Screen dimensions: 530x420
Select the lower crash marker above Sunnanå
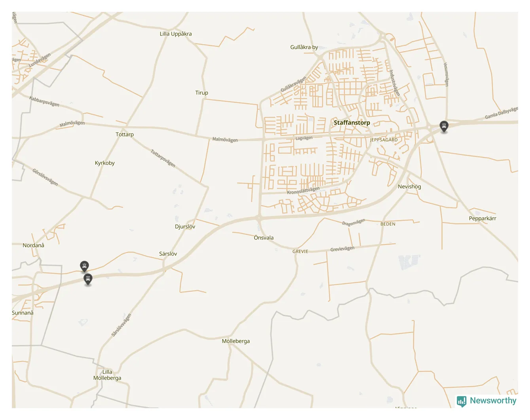88,279
